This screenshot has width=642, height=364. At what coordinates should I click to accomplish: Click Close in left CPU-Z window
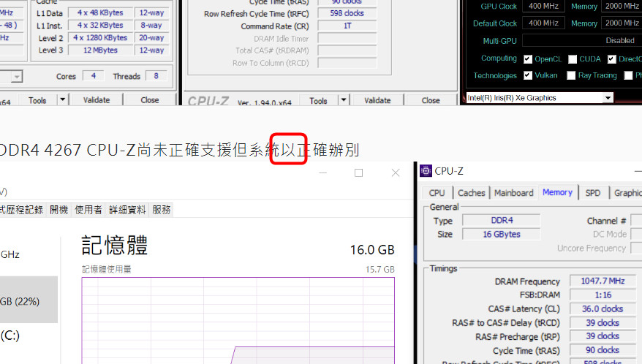(149, 100)
